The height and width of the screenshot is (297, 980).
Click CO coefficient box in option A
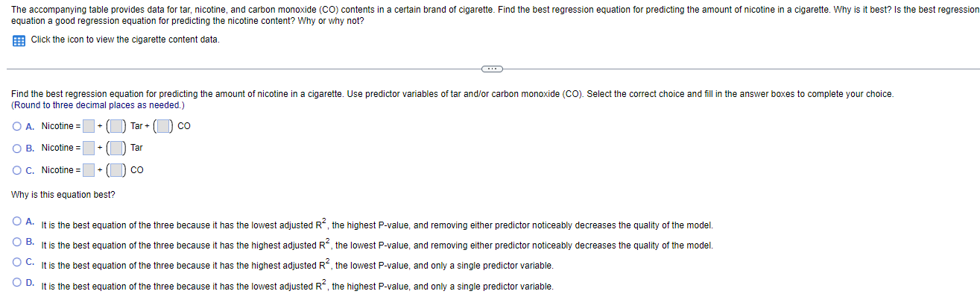click(x=164, y=126)
